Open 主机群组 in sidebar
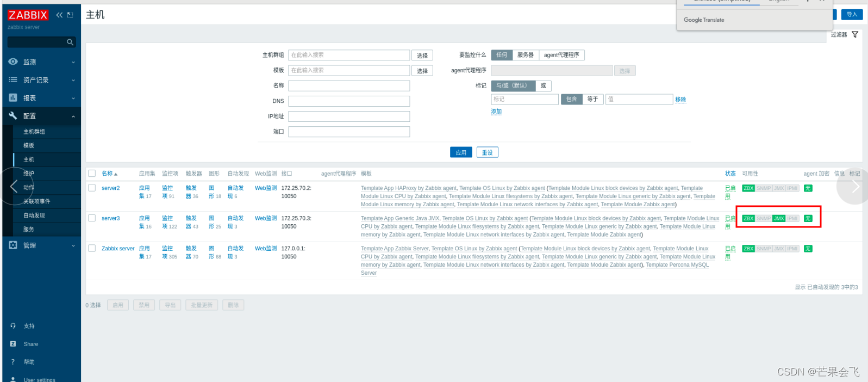The image size is (868, 382). [x=34, y=132]
